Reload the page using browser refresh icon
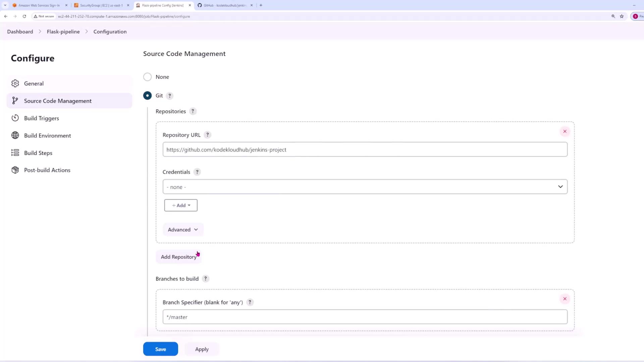 tap(24, 16)
